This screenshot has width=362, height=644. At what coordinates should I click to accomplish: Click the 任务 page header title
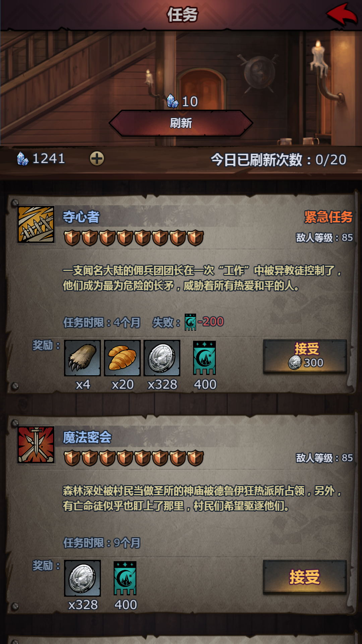point(182,15)
